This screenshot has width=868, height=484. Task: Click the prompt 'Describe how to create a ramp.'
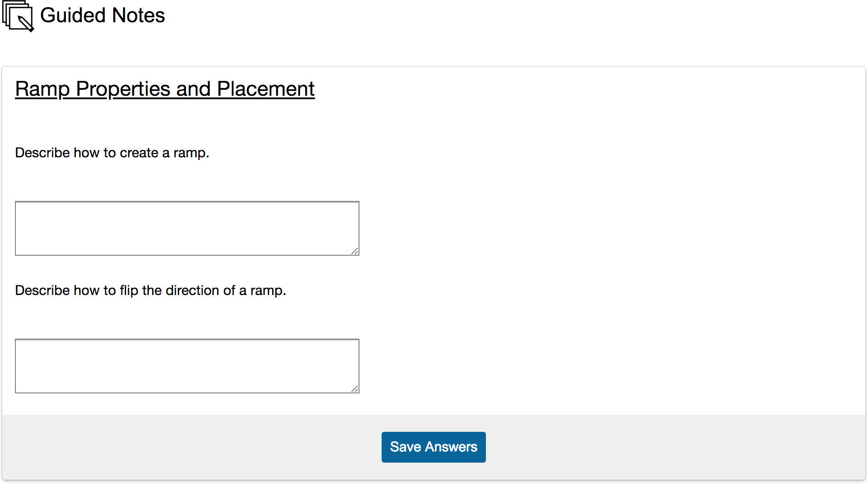(112, 153)
